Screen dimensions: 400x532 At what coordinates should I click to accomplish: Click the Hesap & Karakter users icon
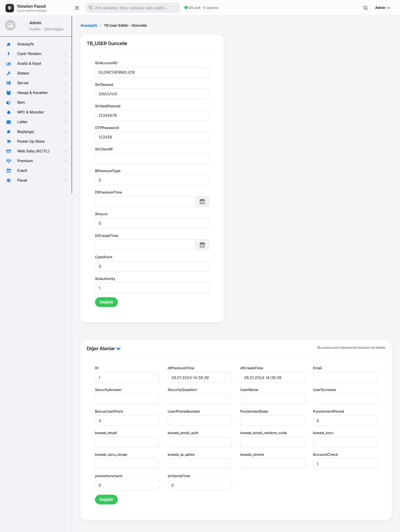[9, 93]
